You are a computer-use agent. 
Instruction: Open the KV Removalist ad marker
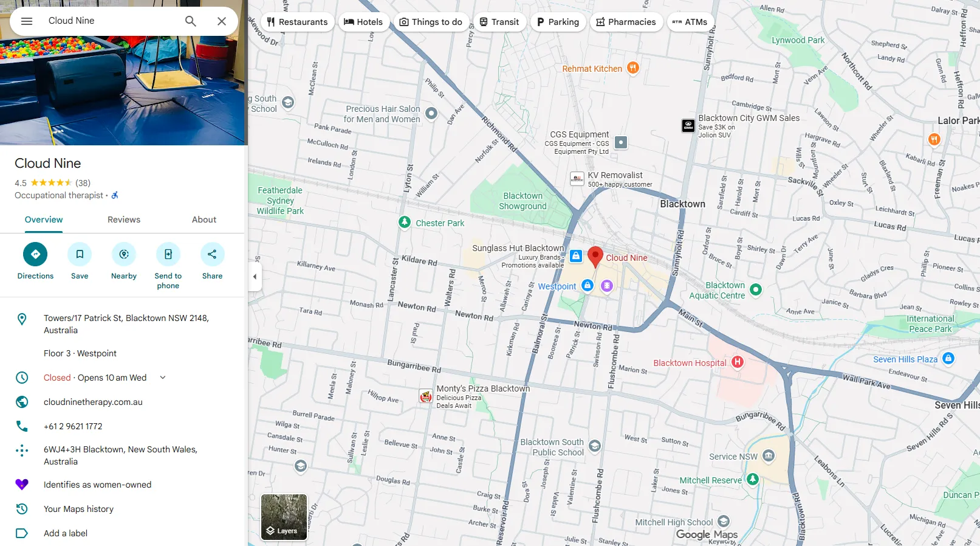coord(577,179)
